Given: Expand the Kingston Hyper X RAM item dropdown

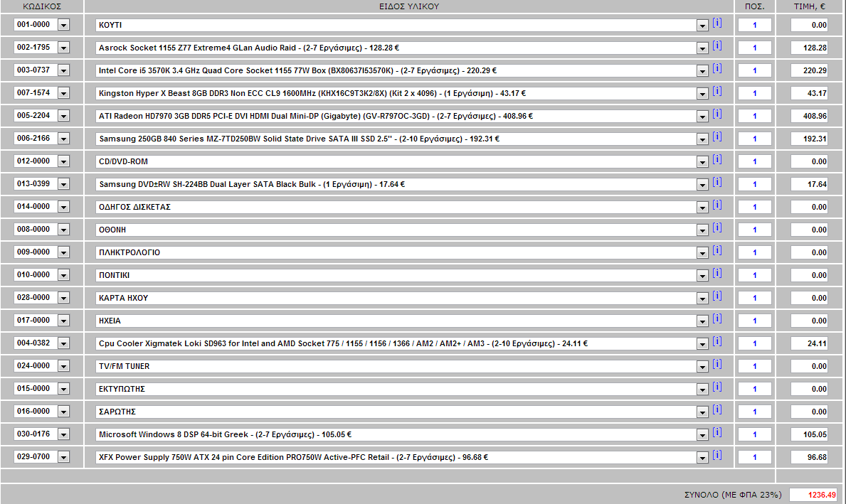Looking at the screenshot, I should pos(702,94).
